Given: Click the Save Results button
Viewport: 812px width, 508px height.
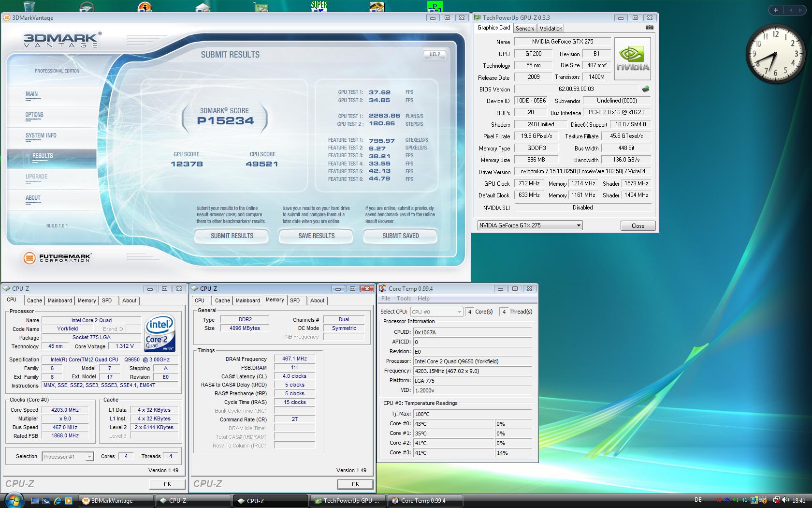Looking at the screenshot, I should point(316,236).
